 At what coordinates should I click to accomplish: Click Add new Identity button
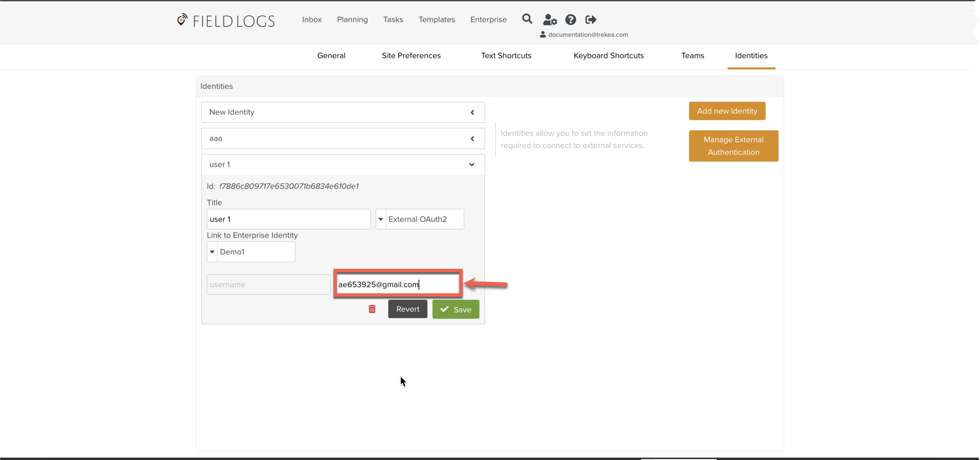726,111
